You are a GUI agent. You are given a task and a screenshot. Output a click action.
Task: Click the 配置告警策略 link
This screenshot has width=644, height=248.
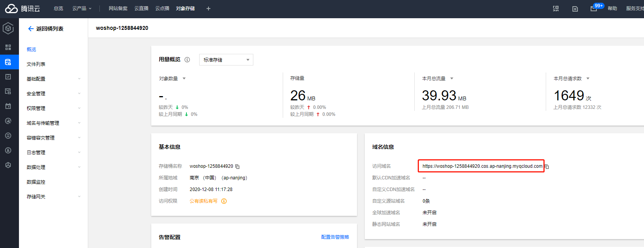click(335, 237)
